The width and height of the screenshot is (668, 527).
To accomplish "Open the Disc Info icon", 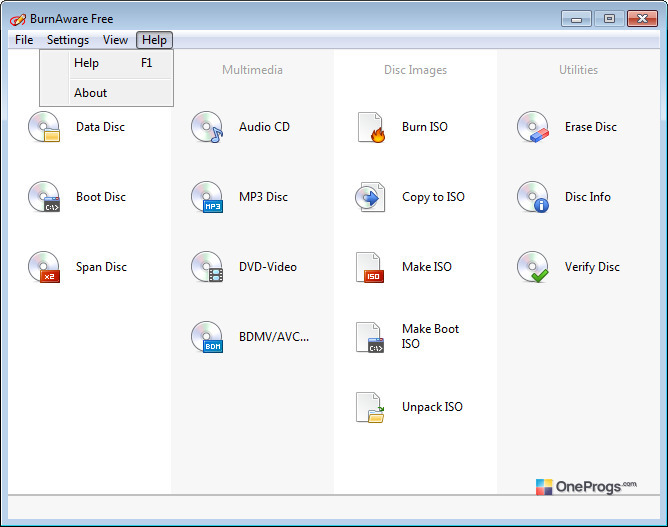I will click(533, 196).
